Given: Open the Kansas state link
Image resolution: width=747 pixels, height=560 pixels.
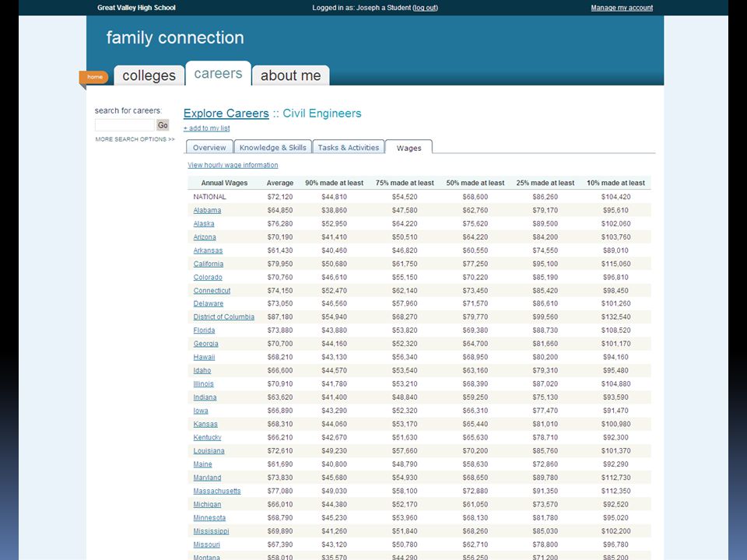Looking at the screenshot, I should click(205, 424).
